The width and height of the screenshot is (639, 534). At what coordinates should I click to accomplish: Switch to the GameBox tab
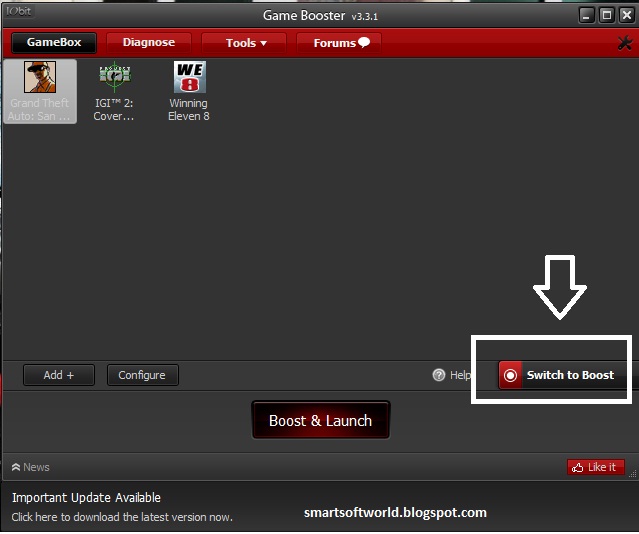pyautogui.click(x=54, y=43)
